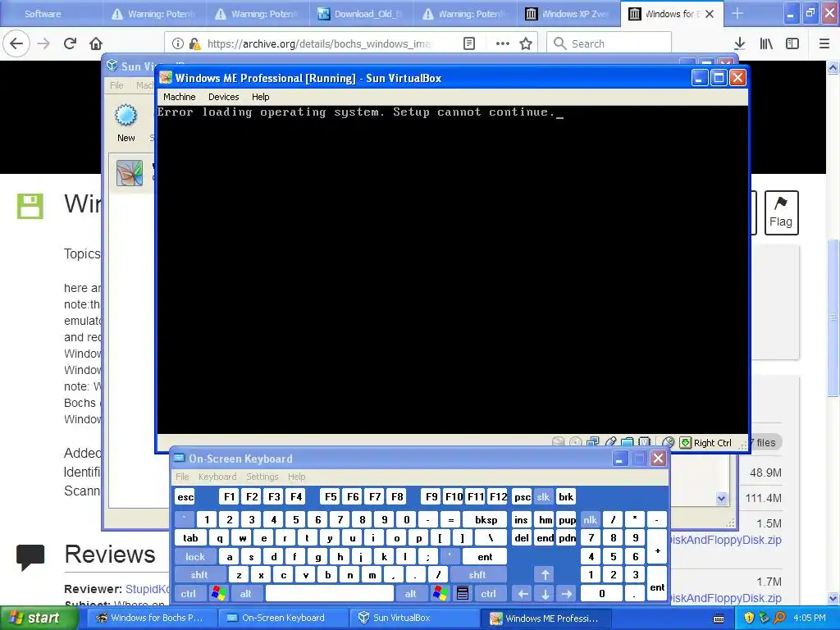Click the USB devices status icon

(x=610, y=442)
